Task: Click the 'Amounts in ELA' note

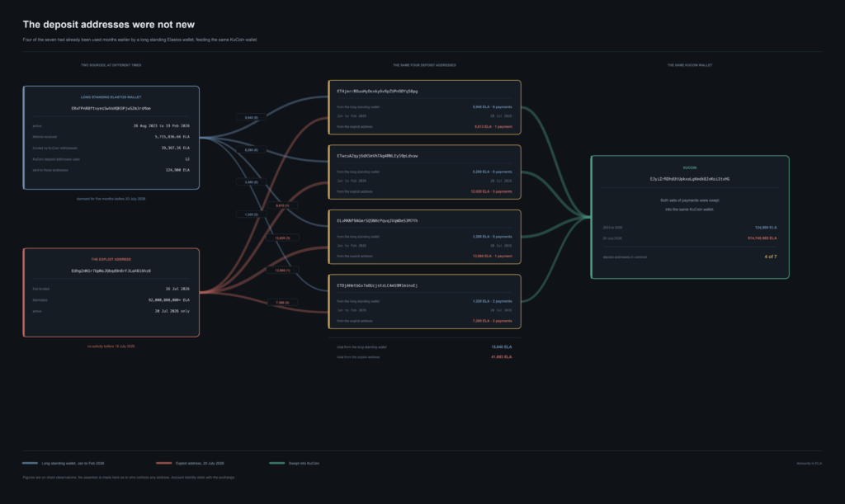Action: pyautogui.click(x=809, y=463)
